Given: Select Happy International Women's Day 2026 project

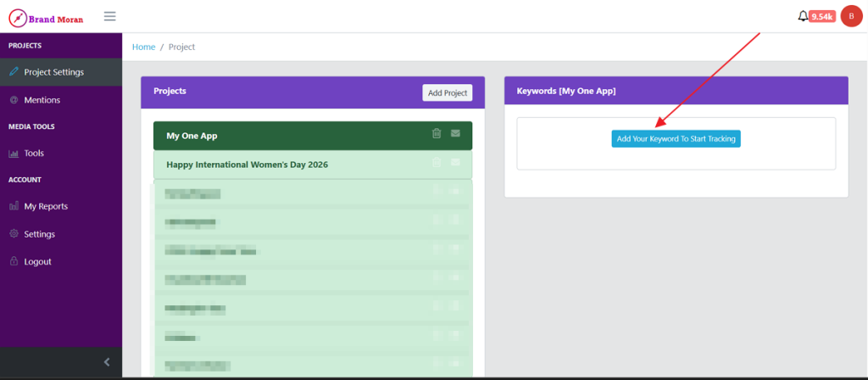Looking at the screenshot, I should point(313,165).
